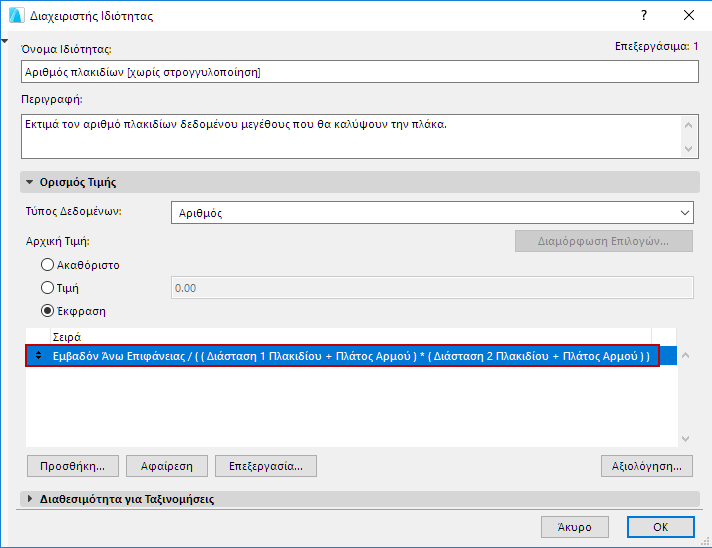Click into the Περιγραφή description box
This screenshot has height=548, width=712.
click(x=350, y=135)
